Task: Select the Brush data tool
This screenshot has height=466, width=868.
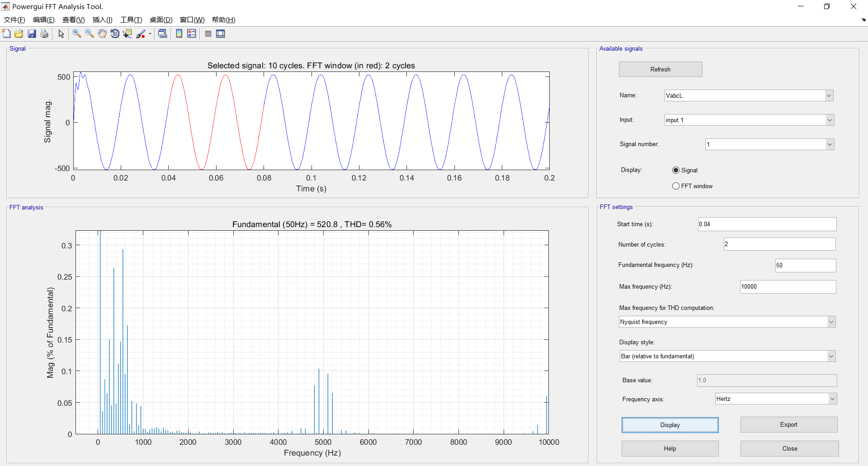Action: click(141, 34)
